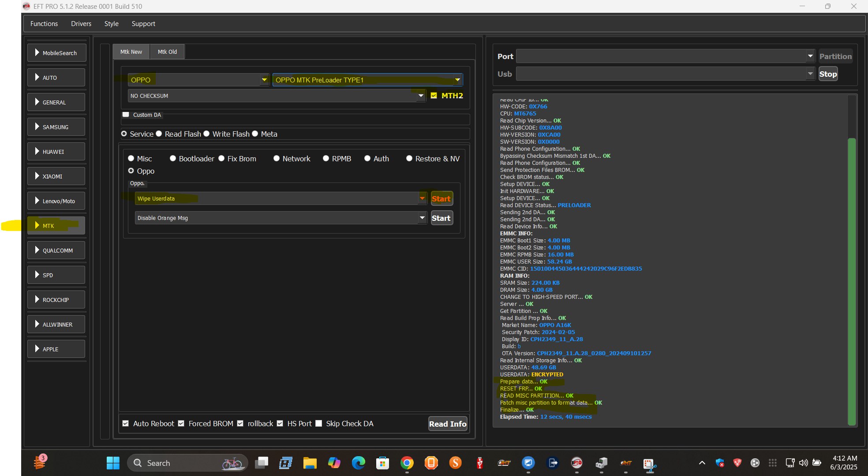Open the Style menu
The image size is (868, 476).
click(112, 24)
